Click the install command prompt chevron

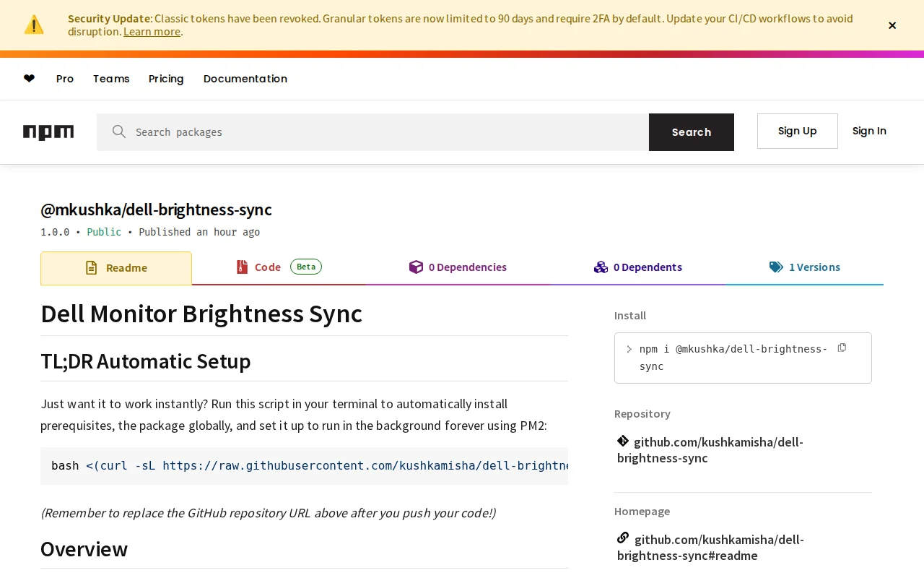point(629,349)
